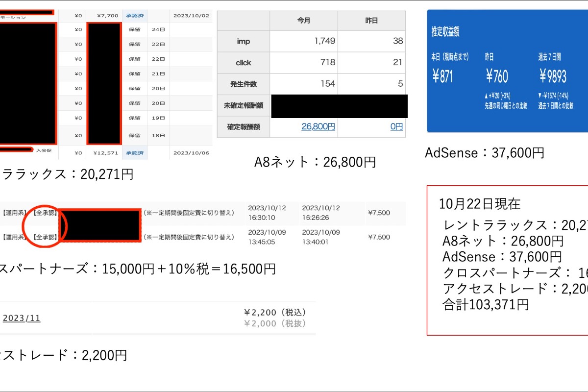This screenshot has height=392, width=588.
Task: Select the ¥12,571 amount cell
Action: (x=105, y=153)
